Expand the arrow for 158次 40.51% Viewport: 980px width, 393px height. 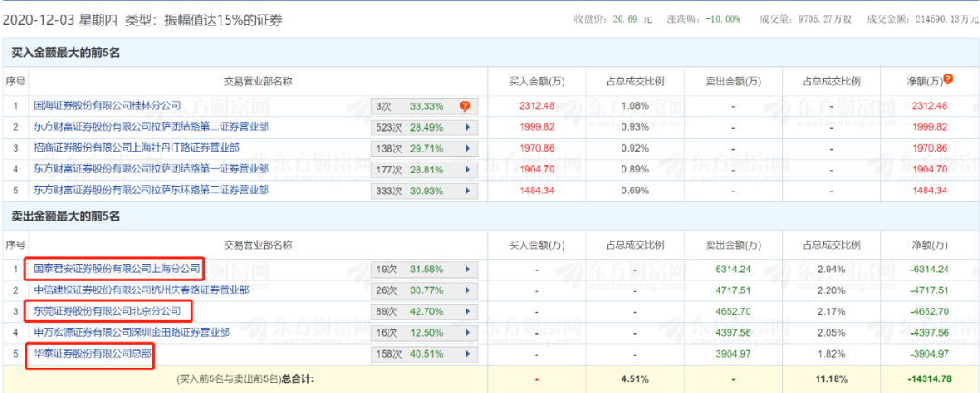466,354
